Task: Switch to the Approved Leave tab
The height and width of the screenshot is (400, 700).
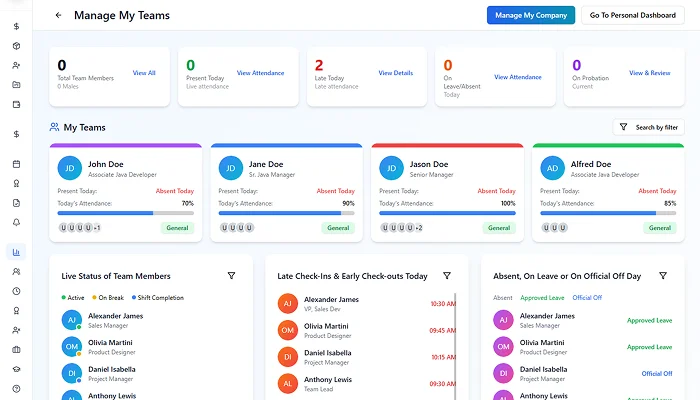Action: pos(542,297)
